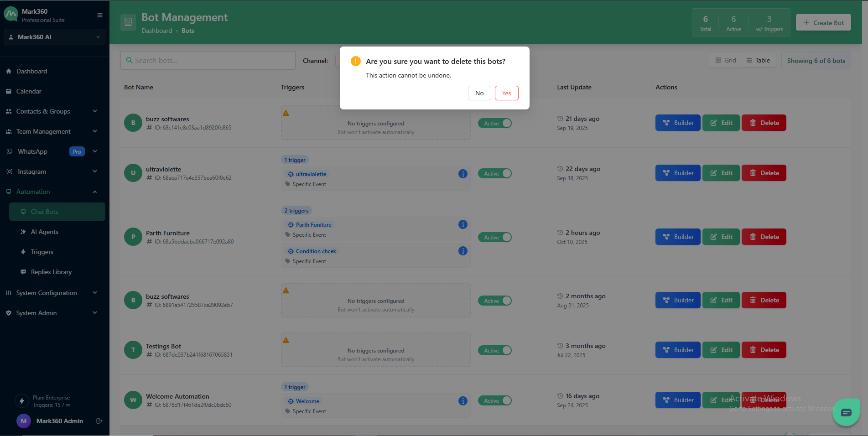
Task: Click info icon for Welcome trigger
Action: click(x=463, y=401)
